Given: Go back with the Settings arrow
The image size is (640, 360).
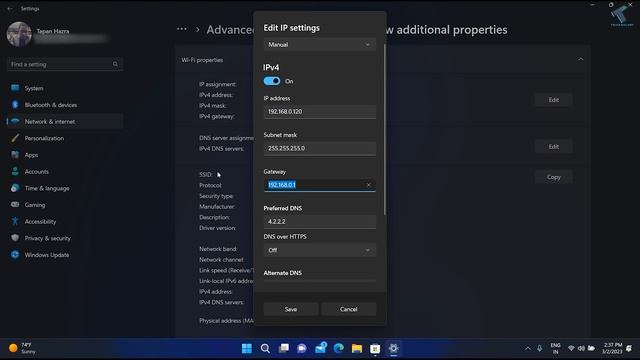Looking at the screenshot, I should point(10,8).
